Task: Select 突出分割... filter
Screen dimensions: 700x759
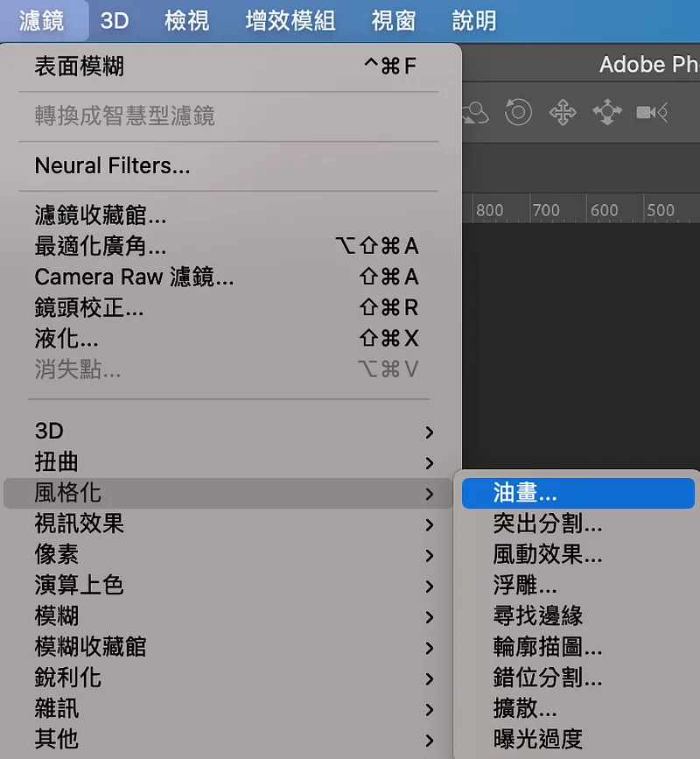Action: (578, 524)
